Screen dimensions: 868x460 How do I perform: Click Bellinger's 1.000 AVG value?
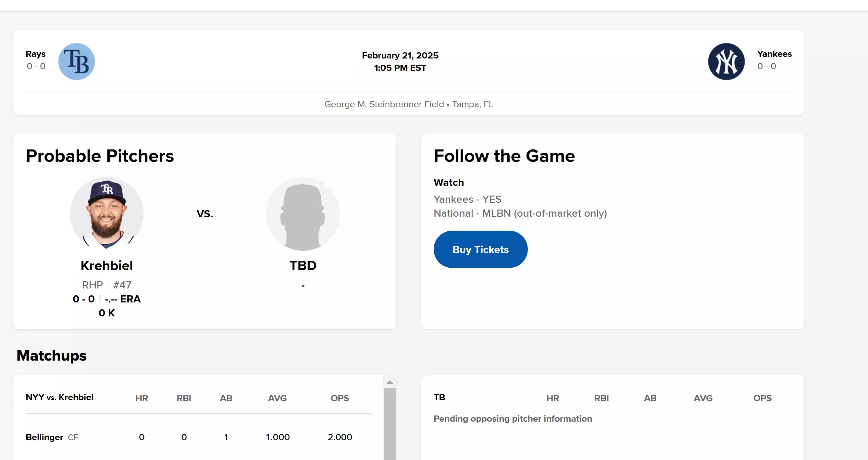[x=277, y=437]
